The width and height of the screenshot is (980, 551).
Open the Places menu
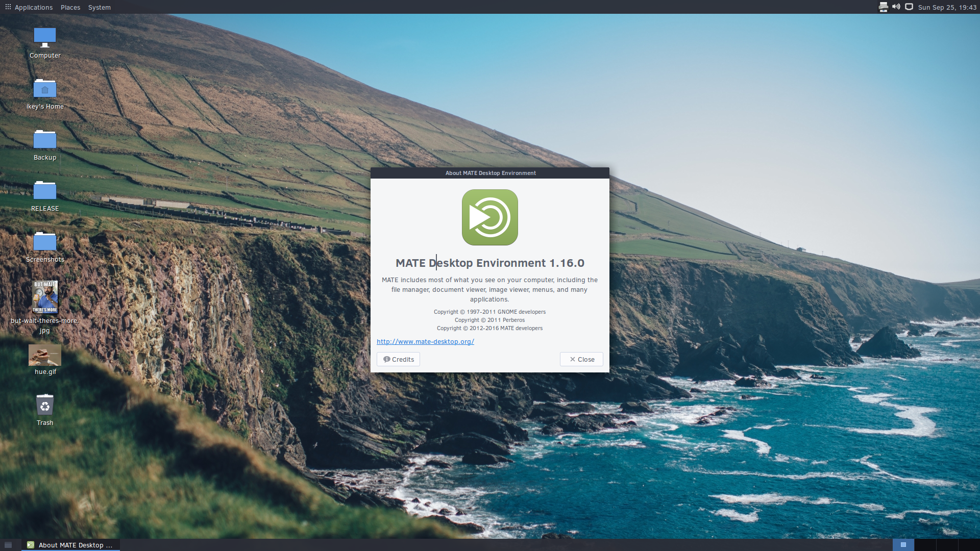click(x=70, y=7)
